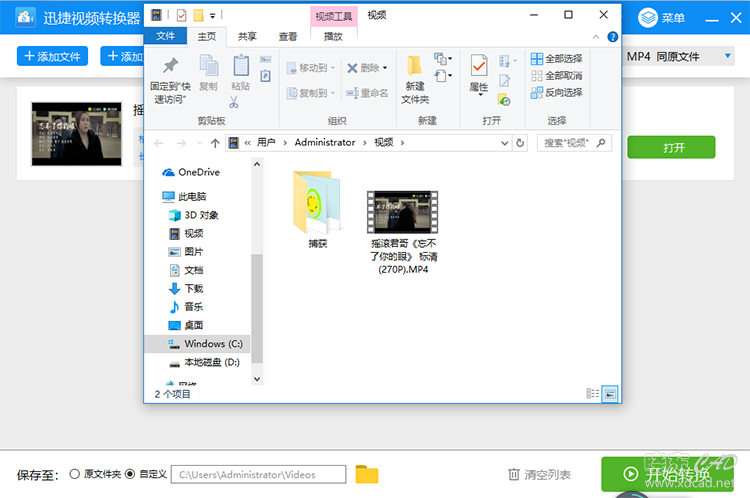Screen dimensions: 750x498
Task: Click the Up one level arrow
Action: coord(215,143)
